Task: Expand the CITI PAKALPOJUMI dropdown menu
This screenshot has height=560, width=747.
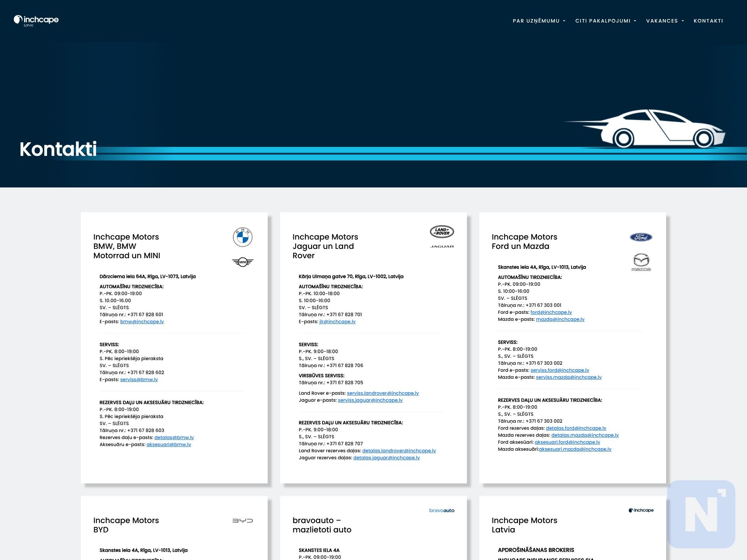Action: [x=605, y=21]
